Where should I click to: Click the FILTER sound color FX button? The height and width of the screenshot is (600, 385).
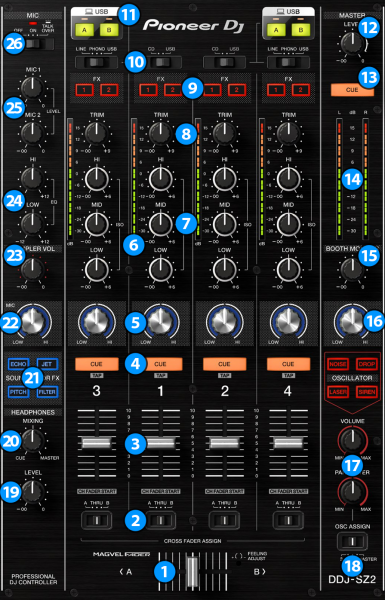(x=47, y=392)
